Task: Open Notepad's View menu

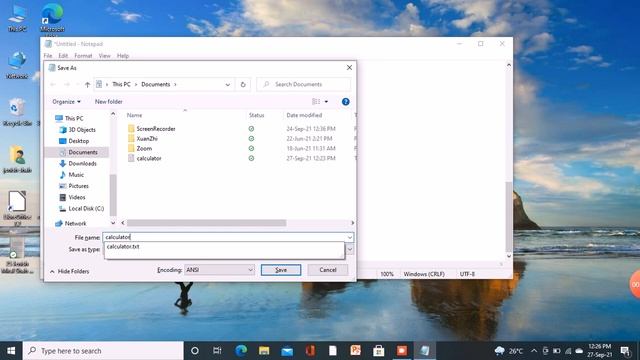Action: [104, 56]
